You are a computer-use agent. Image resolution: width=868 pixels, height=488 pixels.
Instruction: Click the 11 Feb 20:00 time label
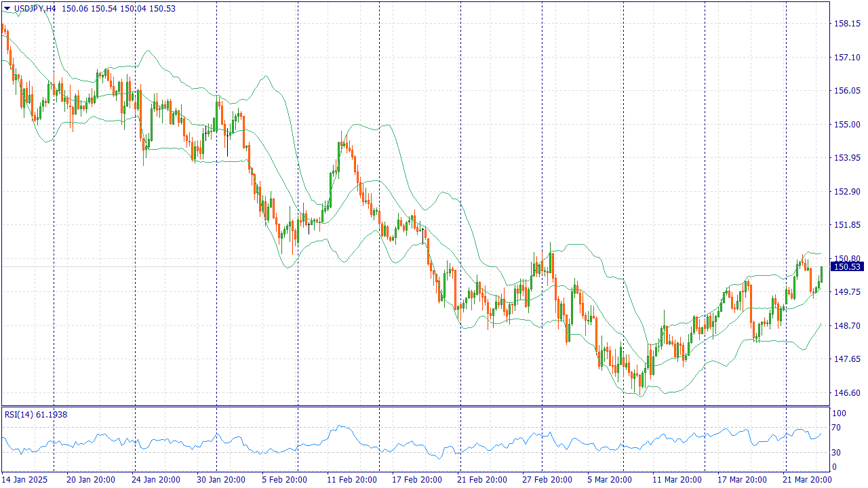point(351,480)
